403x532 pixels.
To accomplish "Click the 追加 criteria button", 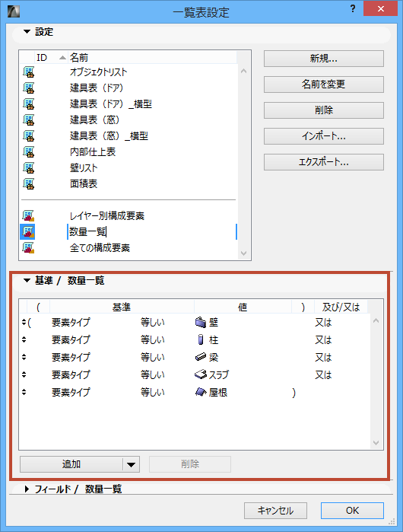I will (71, 464).
